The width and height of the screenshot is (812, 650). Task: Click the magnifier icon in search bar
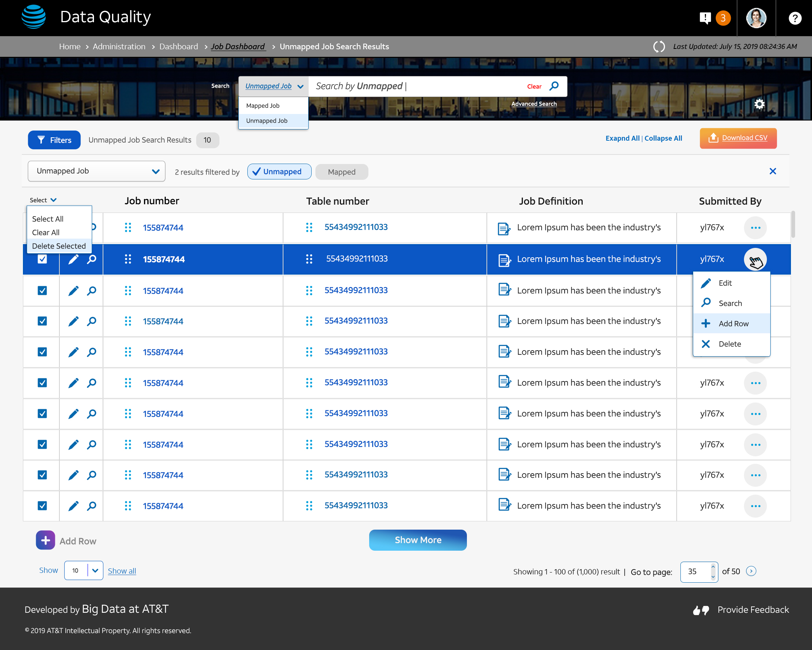coord(554,86)
